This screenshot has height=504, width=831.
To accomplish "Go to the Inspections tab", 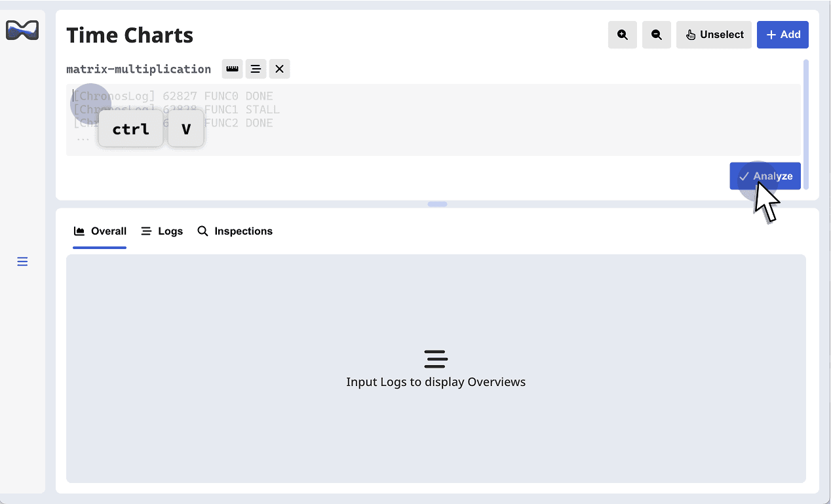I will [235, 231].
